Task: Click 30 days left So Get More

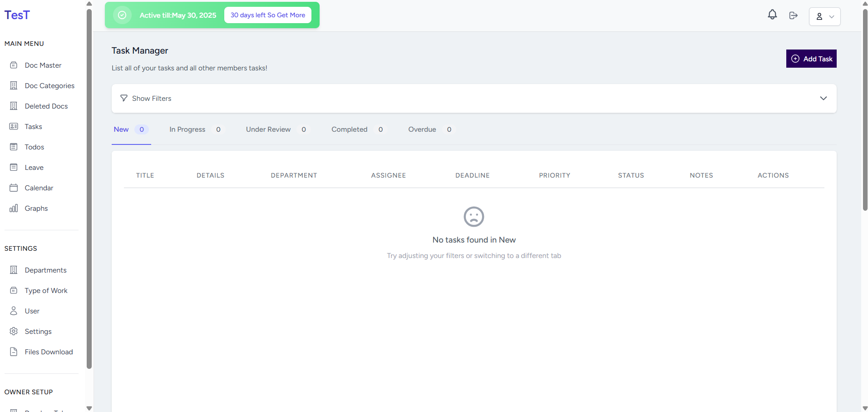Action: tap(268, 15)
